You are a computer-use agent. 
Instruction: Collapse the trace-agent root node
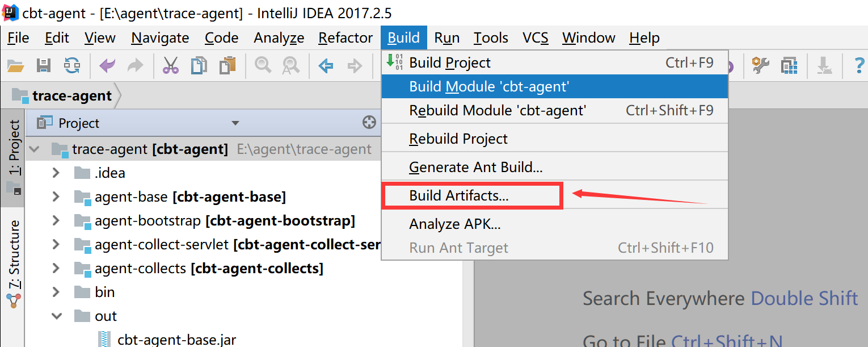(35, 149)
